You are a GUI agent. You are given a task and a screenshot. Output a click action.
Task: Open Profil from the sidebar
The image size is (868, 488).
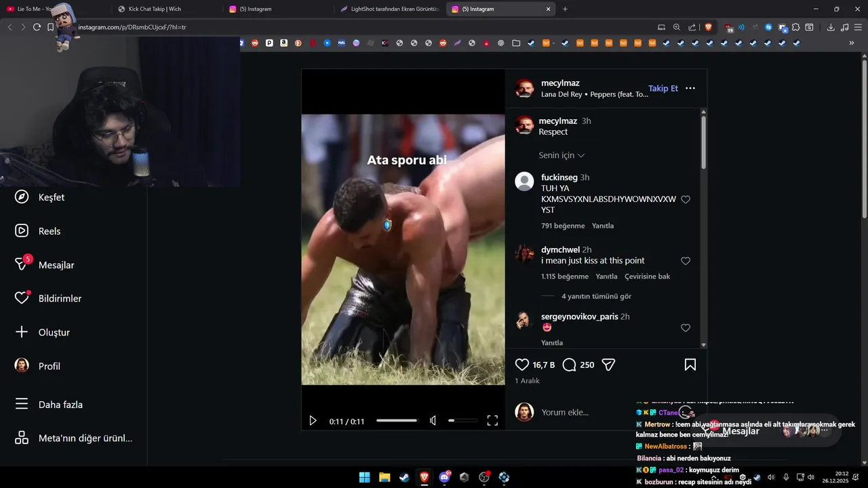[x=39, y=366]
